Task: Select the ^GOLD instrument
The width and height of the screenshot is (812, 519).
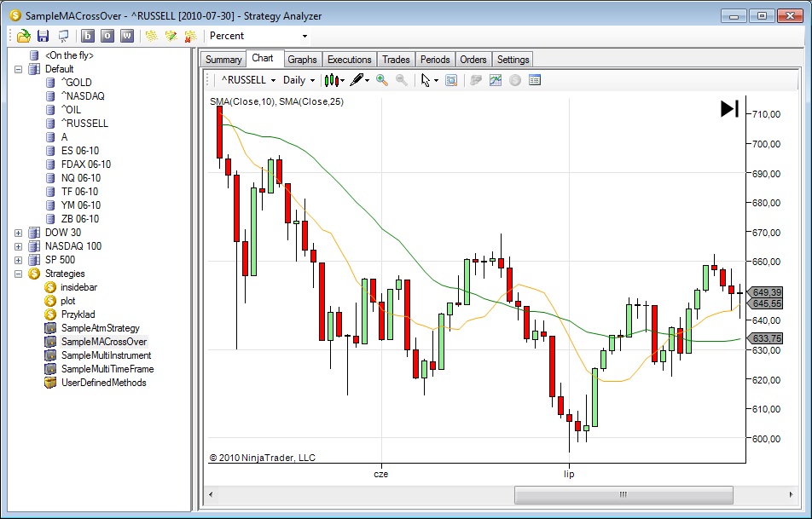Action: 76,83
